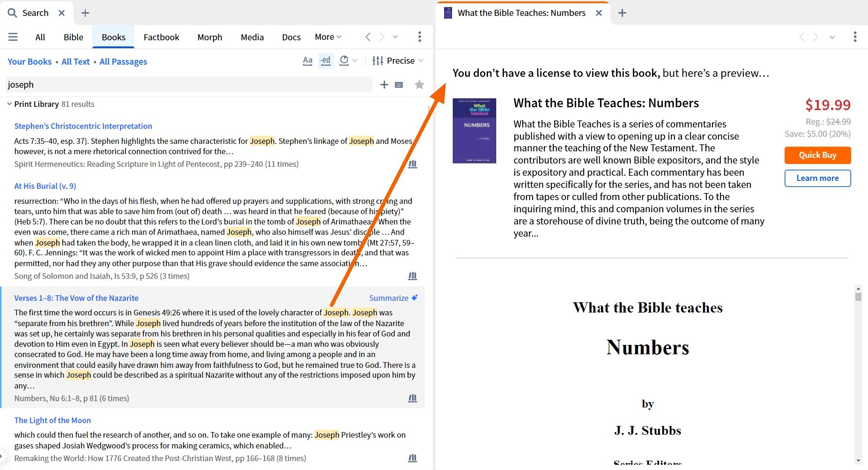The height and width of the screenshot is (470, 868).
Task: Open the hamburger menu in the Search panel
Action: point(13,37)
